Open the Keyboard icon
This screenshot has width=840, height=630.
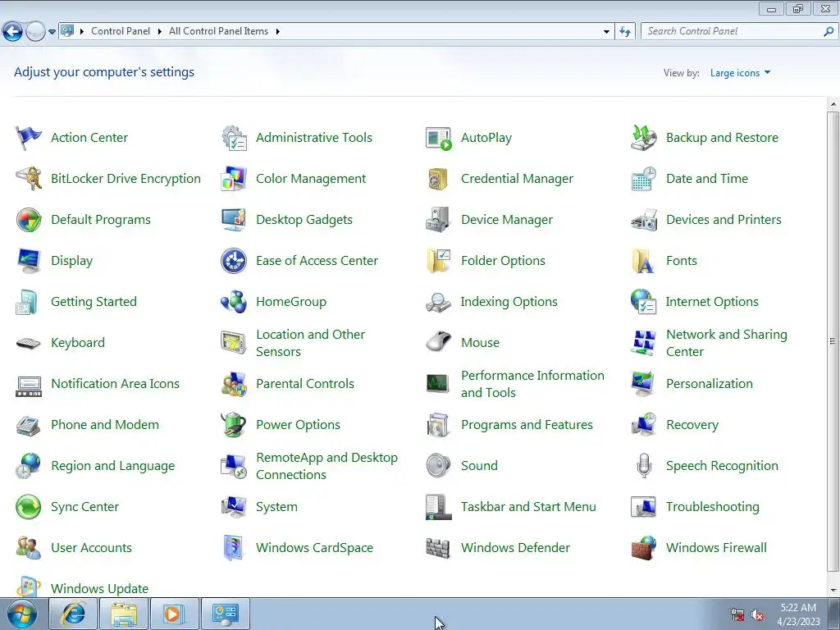click(x=29, y=343)
